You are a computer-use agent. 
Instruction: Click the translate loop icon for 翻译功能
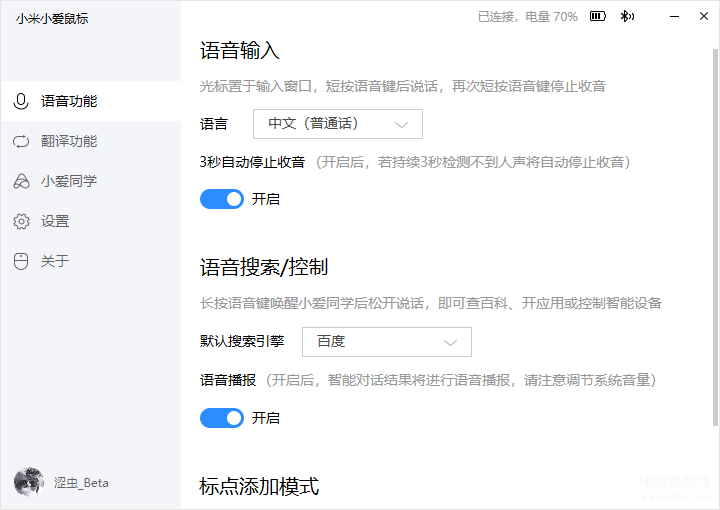point(21,141)
